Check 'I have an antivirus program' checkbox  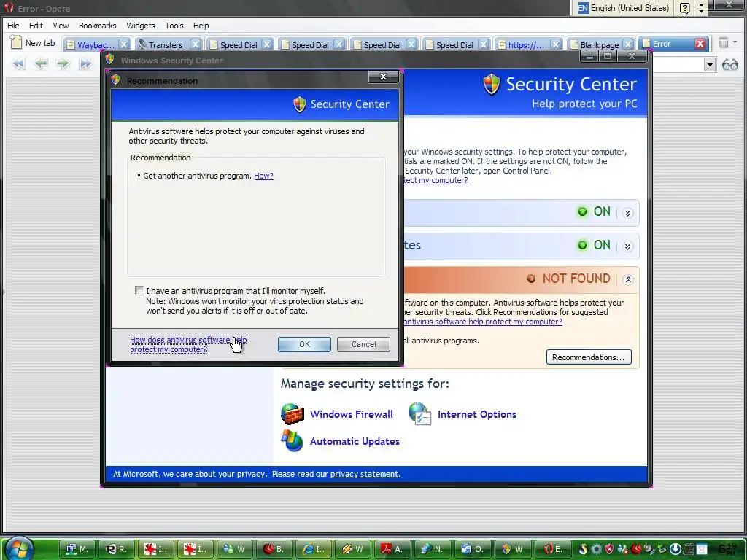(x=139, y=290)
